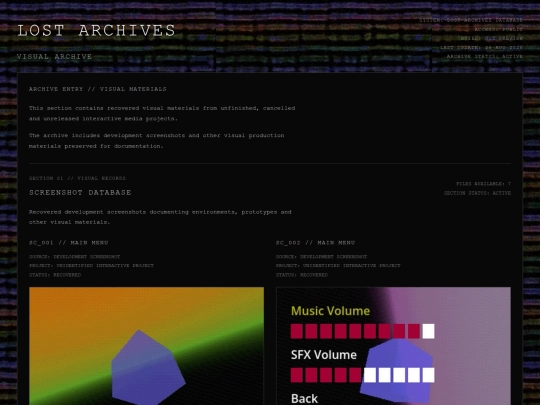The image size is (540, 405).
Task: Click the paragraph starting "The archive includes development"
Action: (x=157, y=141)
